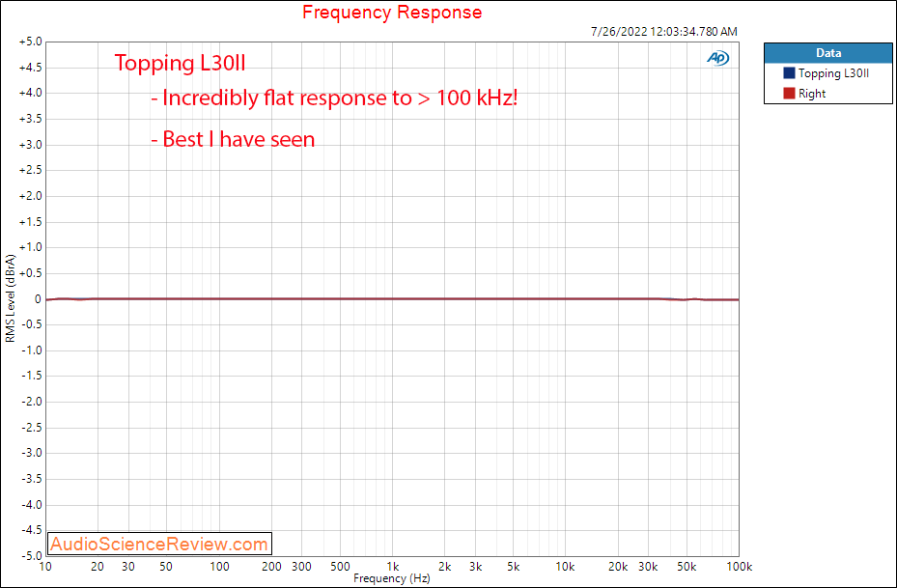Click the 'RMS Level (dBrA)' vertical axis title
897x588 pixels.
[x=11, y=299]
